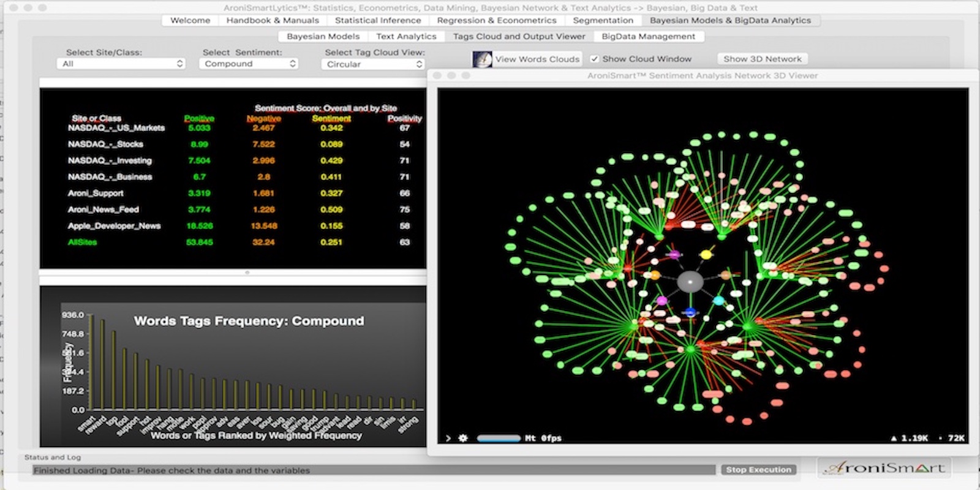This screenshot has width=980, height=490.
Task: Select the blue node below the center
Action: click(690, 312)
